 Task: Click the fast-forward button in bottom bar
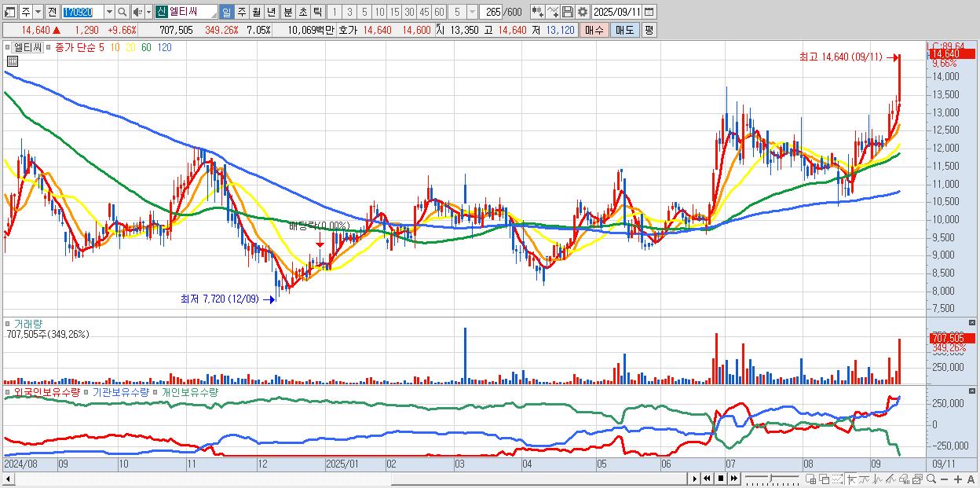coord(733,479)
